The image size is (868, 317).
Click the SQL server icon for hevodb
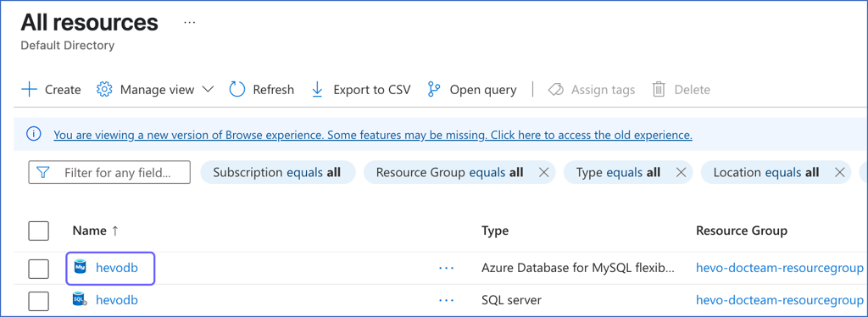81,300
